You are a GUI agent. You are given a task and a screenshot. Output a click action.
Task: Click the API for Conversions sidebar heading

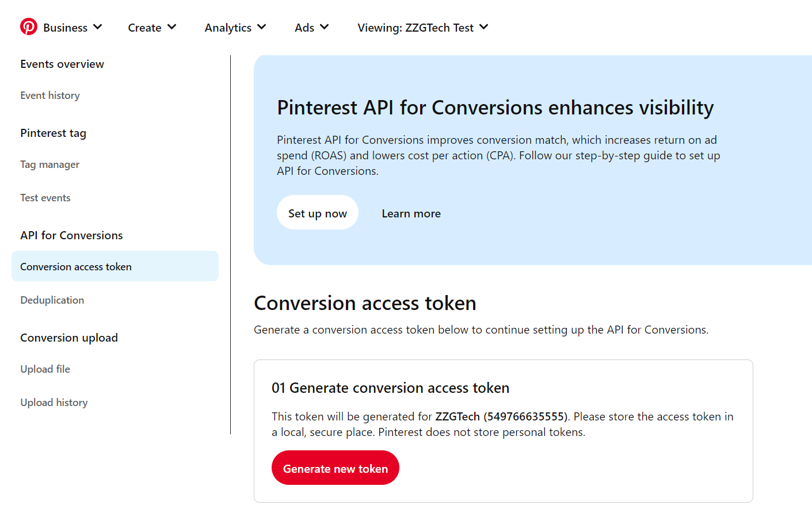71,235
